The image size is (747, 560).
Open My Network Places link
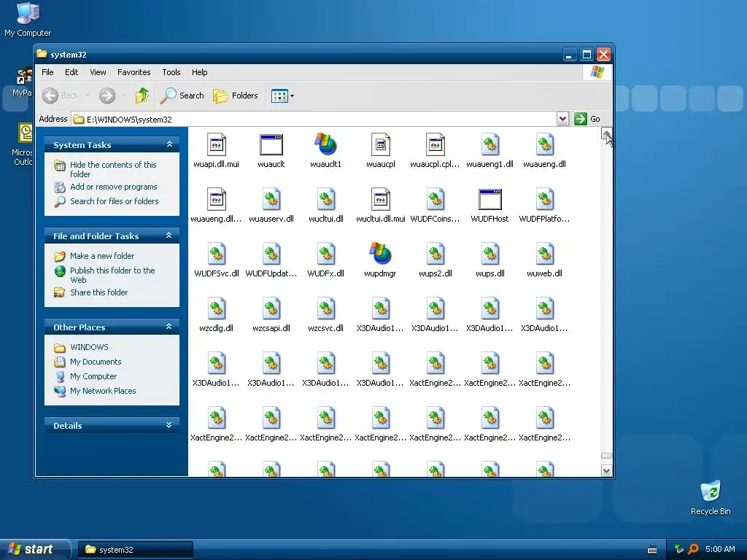[103, 391]
